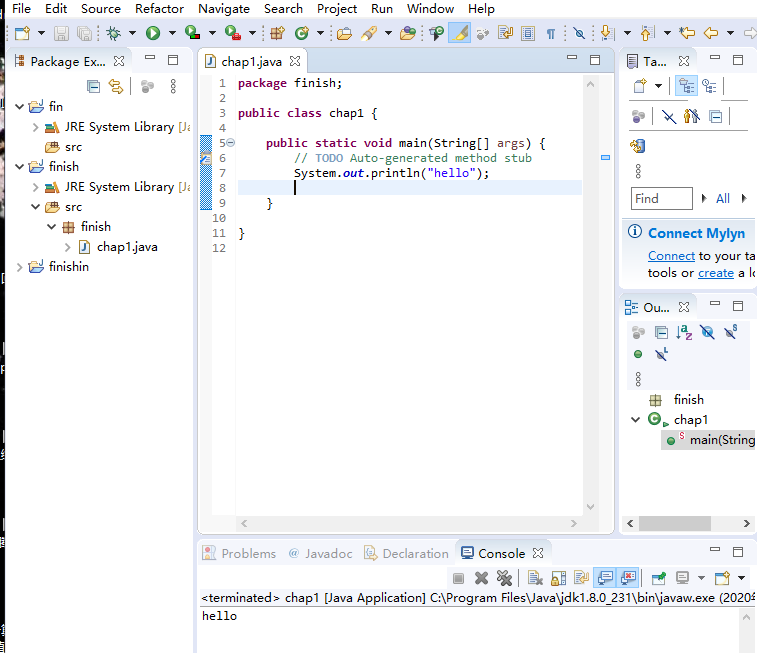Open the Run button dropdown arrow
Viewport: 757px width, 653px height.
tap(170, 33)
